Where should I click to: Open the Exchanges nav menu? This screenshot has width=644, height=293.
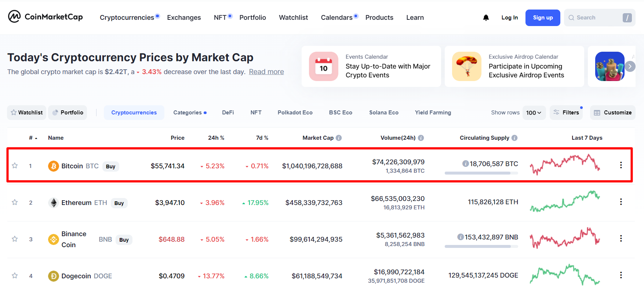(x=184, y=18)
